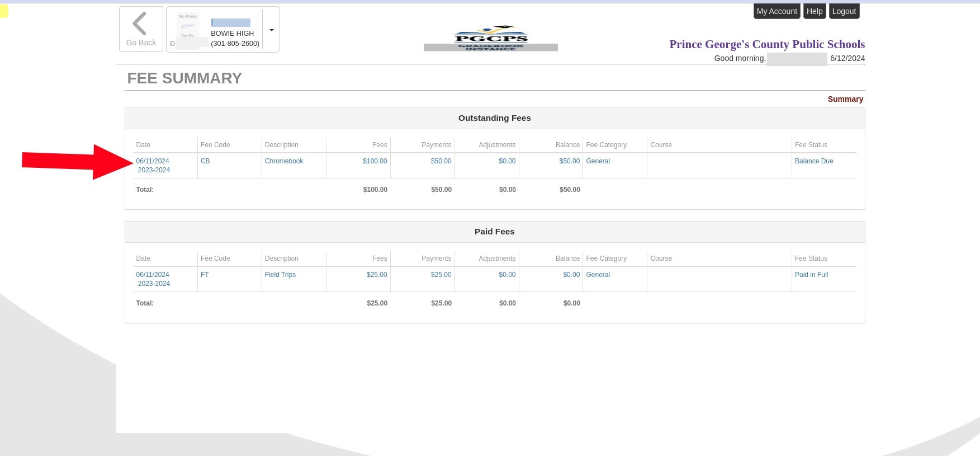Viewport: 980px width, 456px height.
Task: Click the Fee Status column header in Outstanding Fees
Action: [x=811, y=145]
